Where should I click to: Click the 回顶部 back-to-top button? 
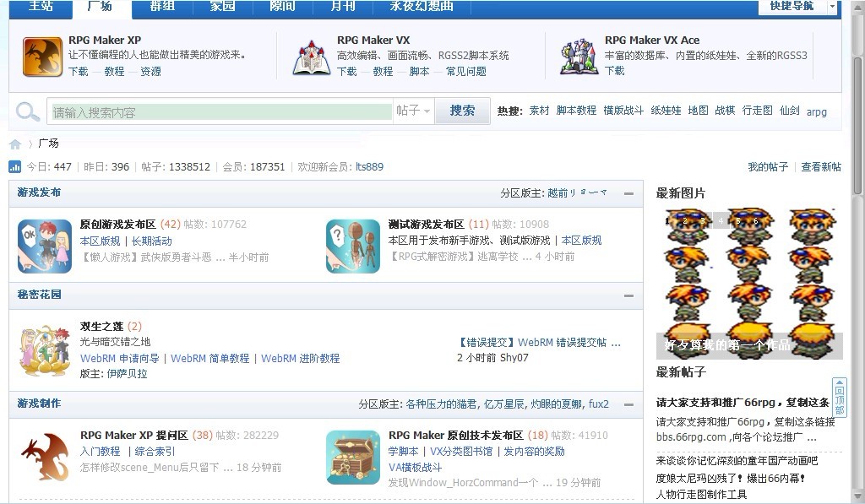point(839,398)
